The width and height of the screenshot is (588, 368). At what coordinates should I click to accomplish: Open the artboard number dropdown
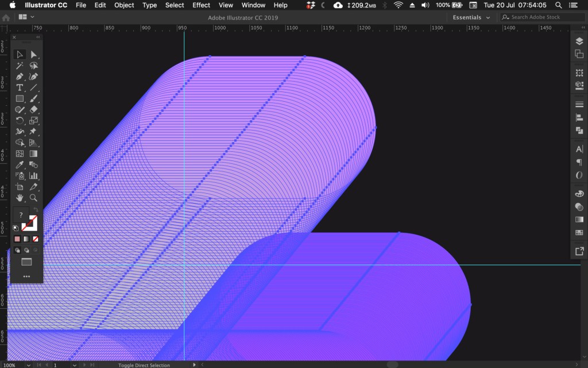tap(74, 365)
